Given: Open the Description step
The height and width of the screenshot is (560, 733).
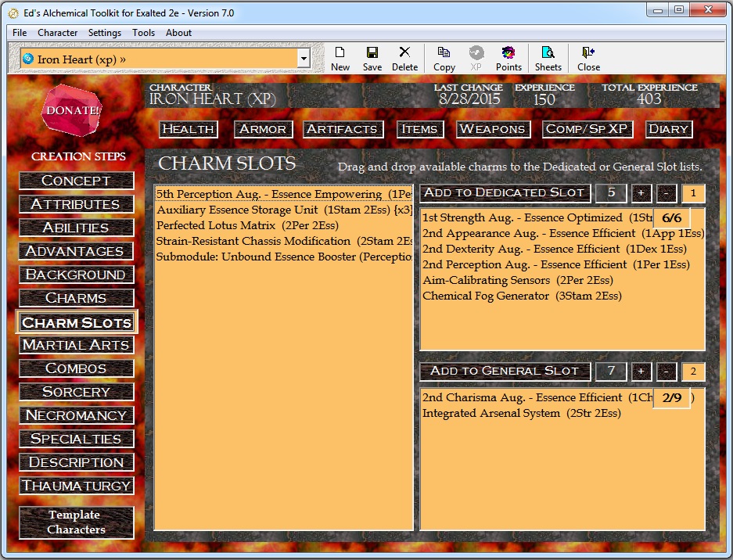Looking at the screenshot, I should pos(76,462).
